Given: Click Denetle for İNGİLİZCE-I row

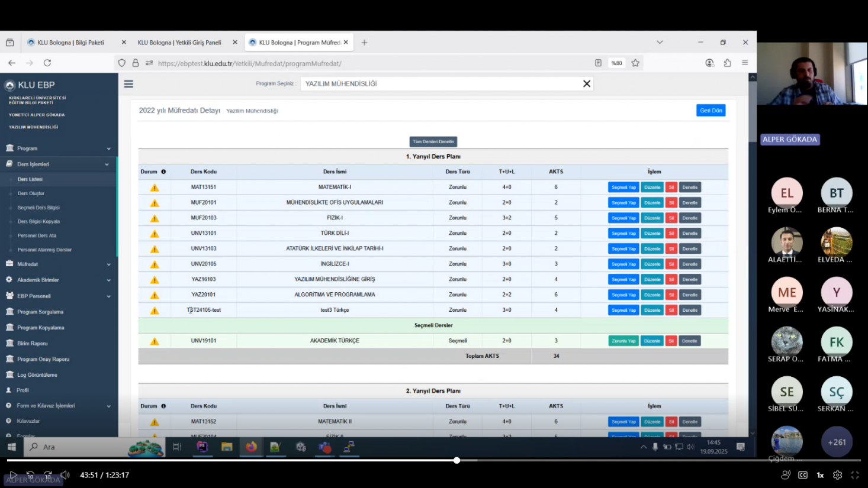Looking at the screenshot, I should pyautogui.click(x=690, y=264).
